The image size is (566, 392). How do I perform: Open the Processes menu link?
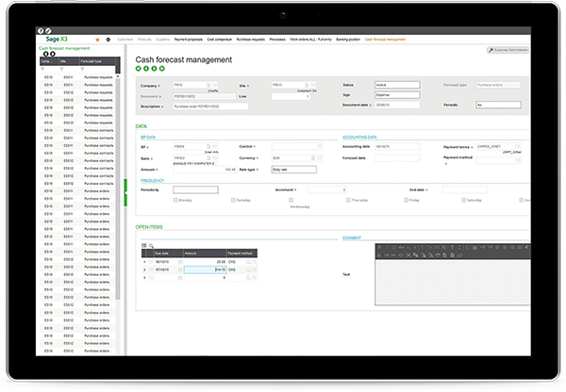pos(277,40)
